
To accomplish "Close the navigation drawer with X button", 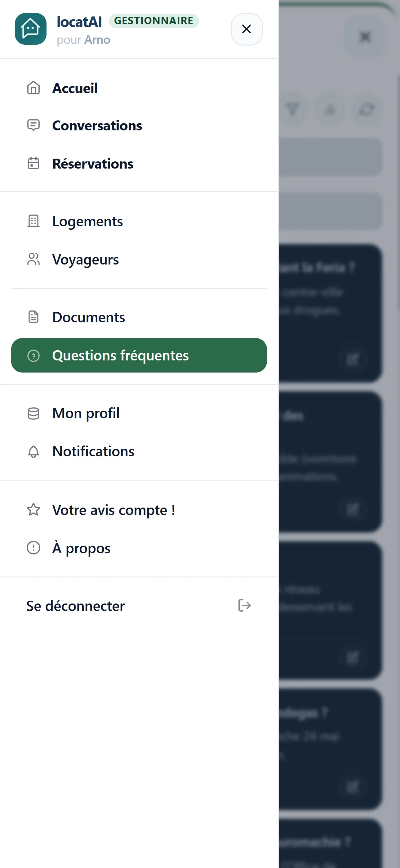I will point(247,29).
